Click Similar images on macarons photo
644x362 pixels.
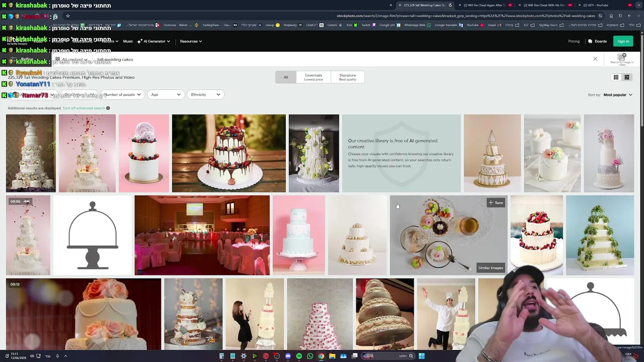[491, 268]
